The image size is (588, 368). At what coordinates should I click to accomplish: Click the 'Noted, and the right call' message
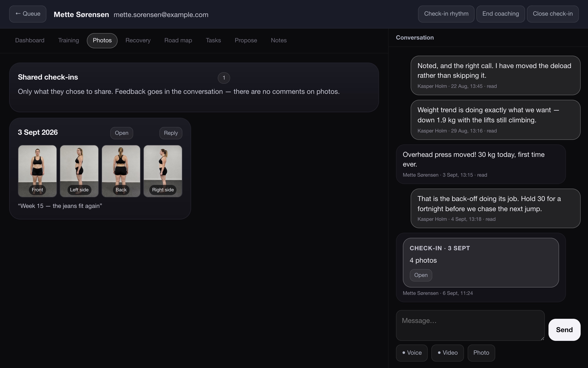[495, 75]
